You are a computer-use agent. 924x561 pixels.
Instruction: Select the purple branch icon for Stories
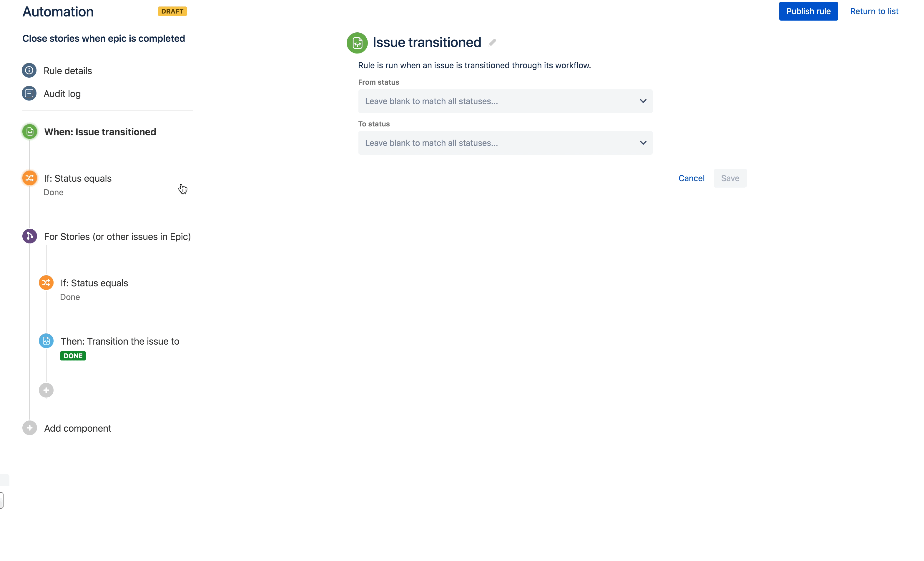(x=30, y=236)
